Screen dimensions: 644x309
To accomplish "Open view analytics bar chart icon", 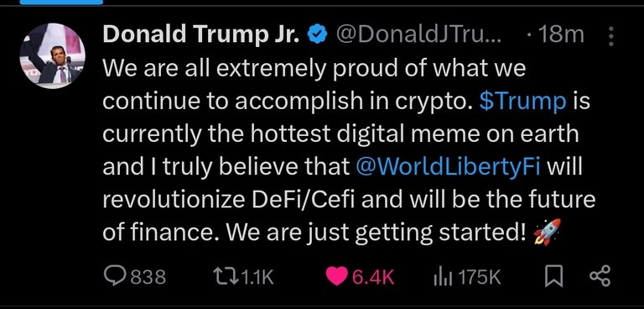I will pyautogui.click(x=443, y=277).
